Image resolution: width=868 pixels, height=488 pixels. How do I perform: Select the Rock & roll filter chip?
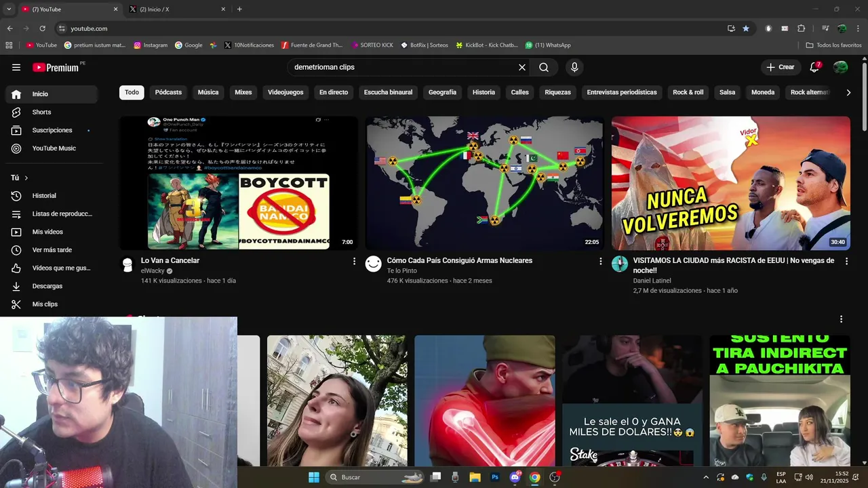pyautogui.click(x=688, y=92)
